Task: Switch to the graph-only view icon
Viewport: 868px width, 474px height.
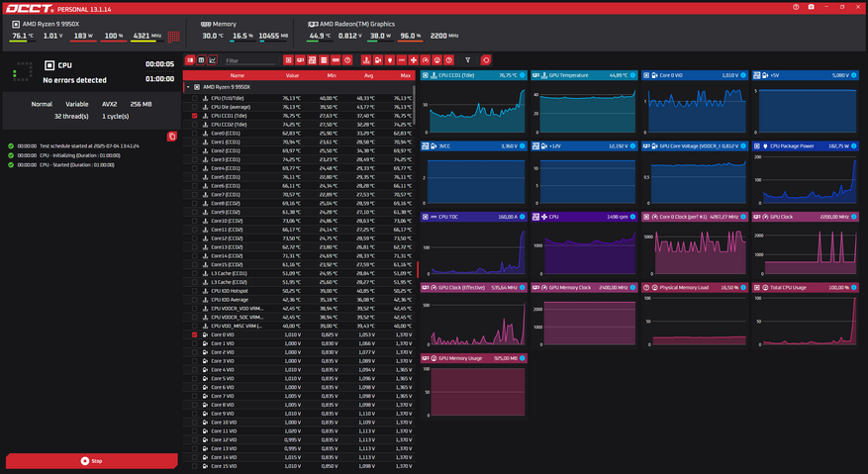Action: click(213, 60)
